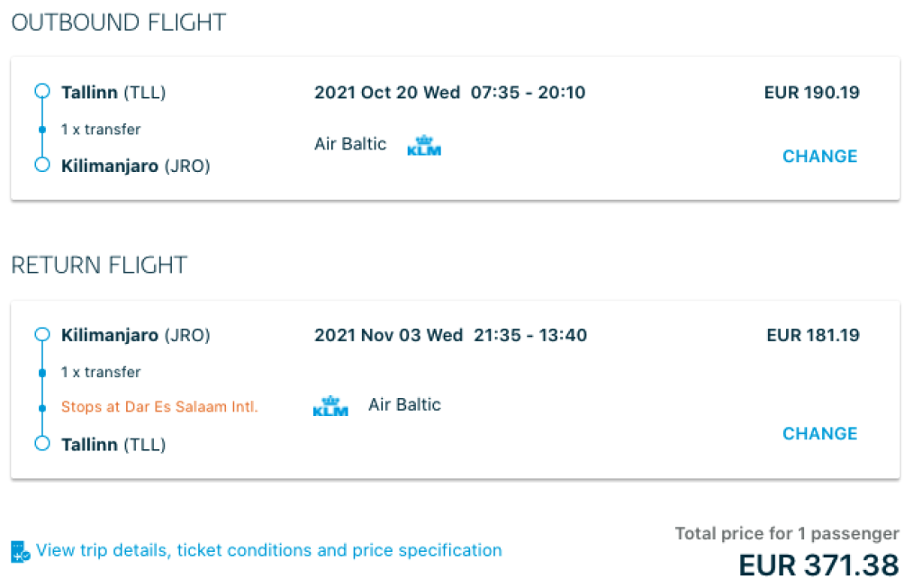The height and width of the screenshot is (588, 922).
Task: Change the outbound flight
Action: tap(819, 157)
